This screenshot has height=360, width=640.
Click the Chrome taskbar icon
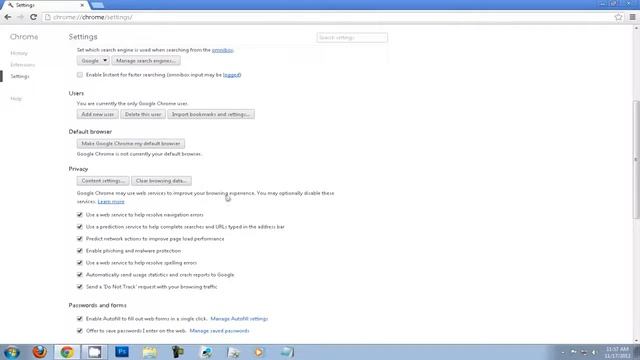coord(67,352)
